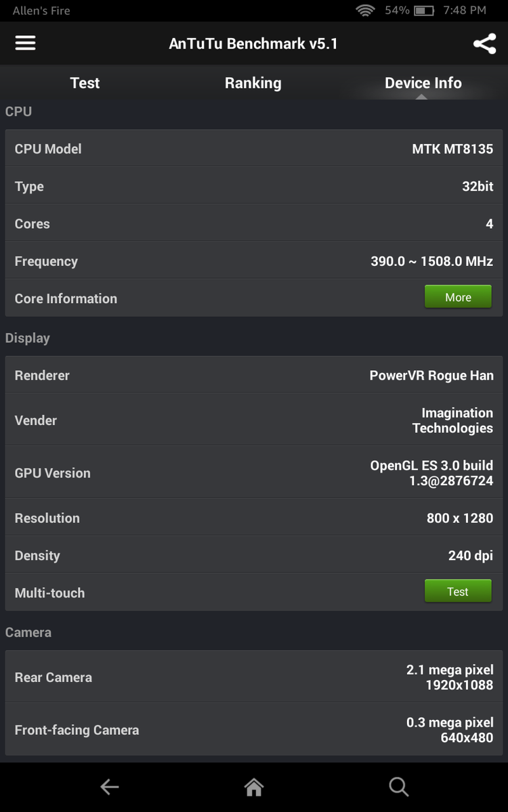
Task: Select the GPU Version row
Action: click(253, 473)
